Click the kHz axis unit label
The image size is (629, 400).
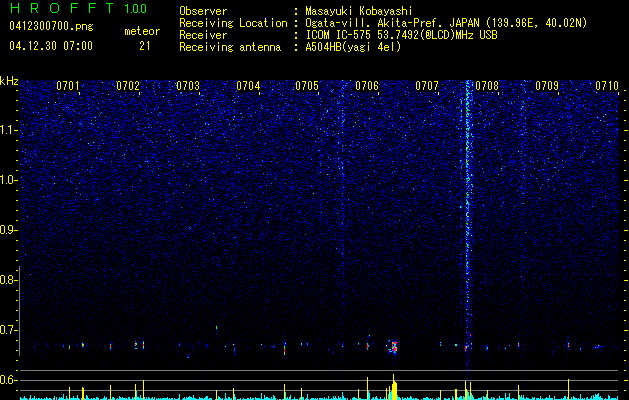9,81
